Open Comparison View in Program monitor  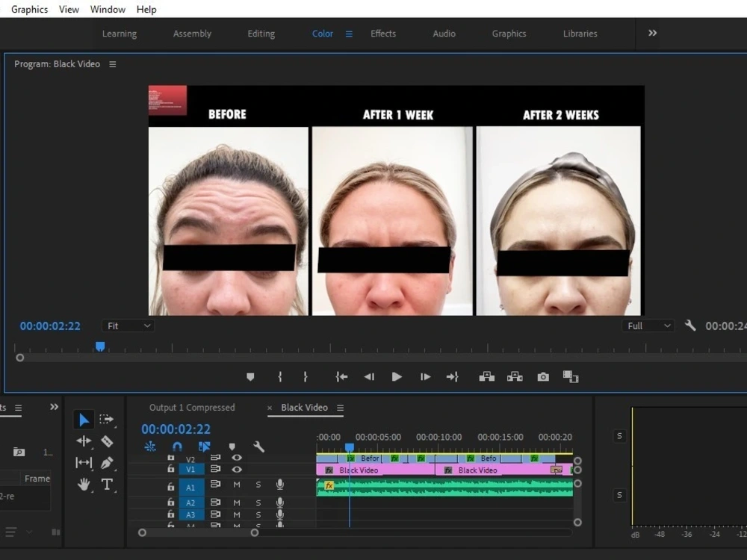point(571,377)
